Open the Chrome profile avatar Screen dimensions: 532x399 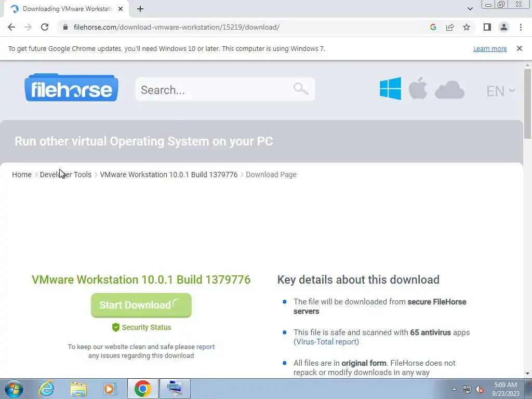504,27
